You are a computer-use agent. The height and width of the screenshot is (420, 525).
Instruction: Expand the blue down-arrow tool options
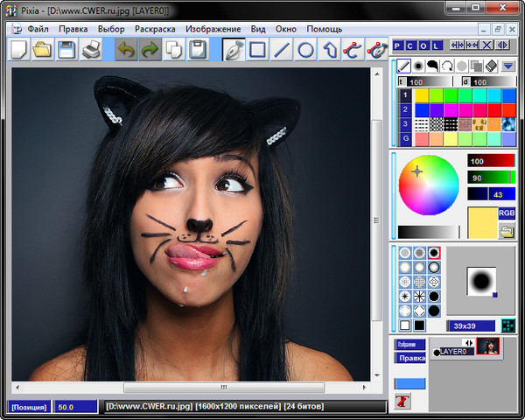(x=507, y=66)
